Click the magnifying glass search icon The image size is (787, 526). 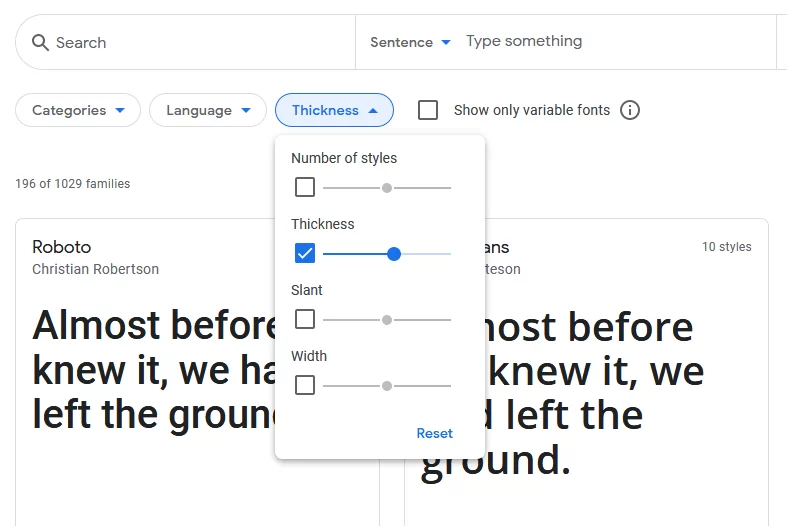[x=40, y=43]
